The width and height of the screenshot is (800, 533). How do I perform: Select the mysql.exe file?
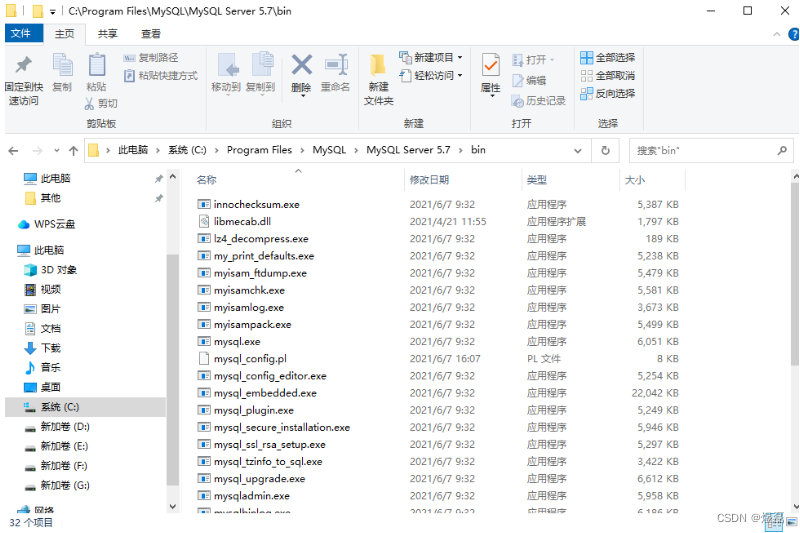coord(237,342)
